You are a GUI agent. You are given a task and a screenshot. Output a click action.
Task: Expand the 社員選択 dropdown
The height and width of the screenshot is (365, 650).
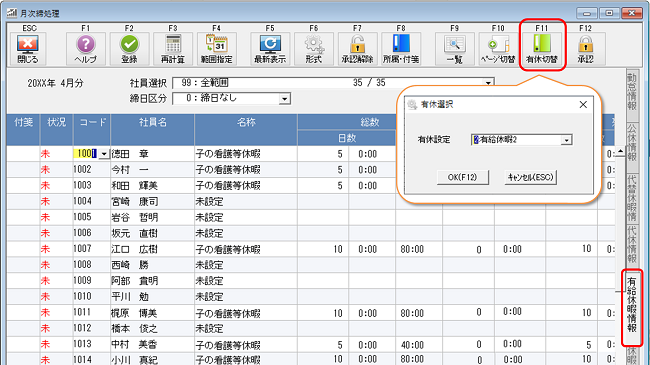pyautogui.click(x=488, y=83)
